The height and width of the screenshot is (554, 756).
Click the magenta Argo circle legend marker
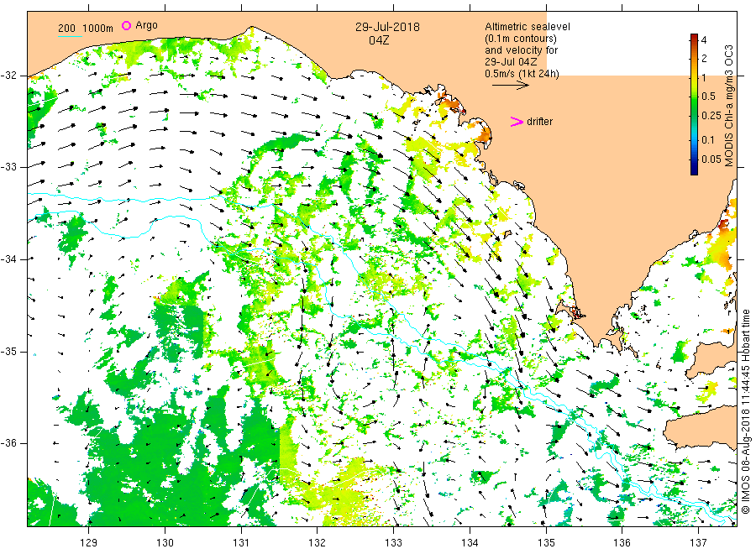click(126, 25)
